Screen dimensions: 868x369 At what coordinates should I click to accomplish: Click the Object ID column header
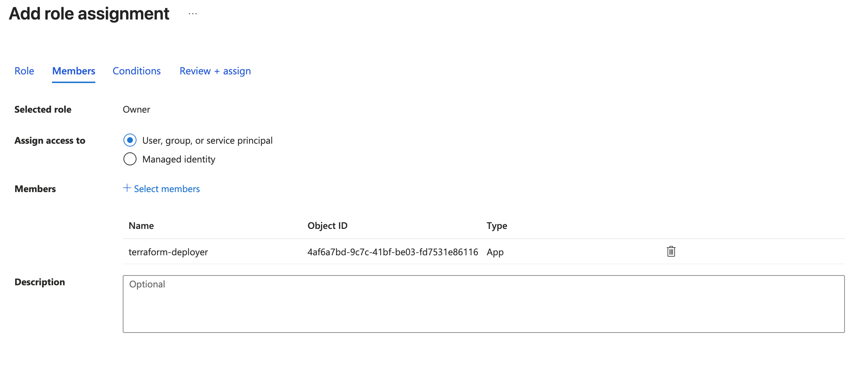(327, 226)
